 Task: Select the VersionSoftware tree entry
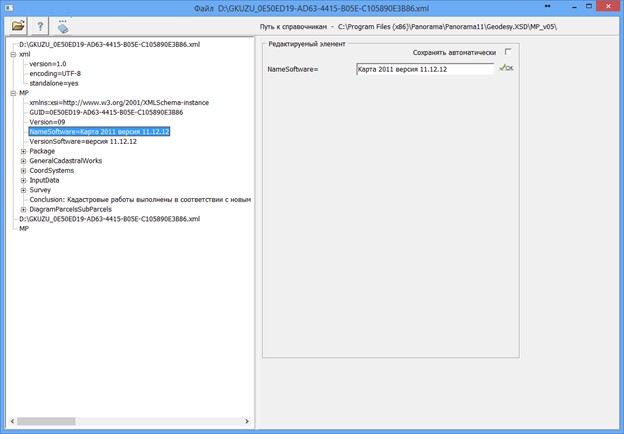pyautogui.click(x=83, y=142)
